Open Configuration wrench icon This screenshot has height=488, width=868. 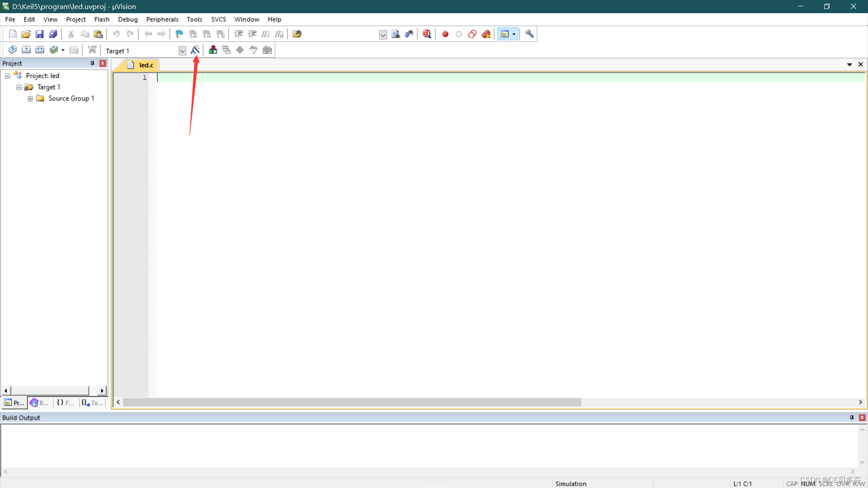(529, 34)
